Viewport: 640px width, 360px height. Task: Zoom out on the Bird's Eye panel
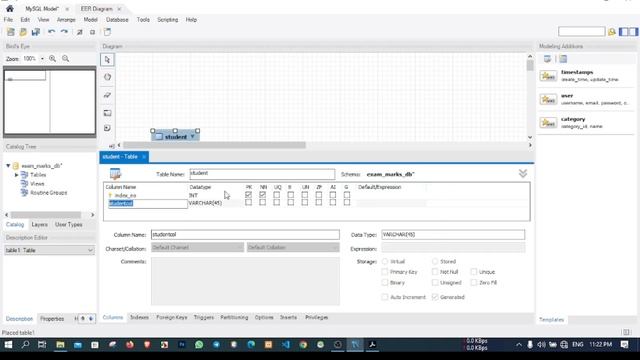65,59
